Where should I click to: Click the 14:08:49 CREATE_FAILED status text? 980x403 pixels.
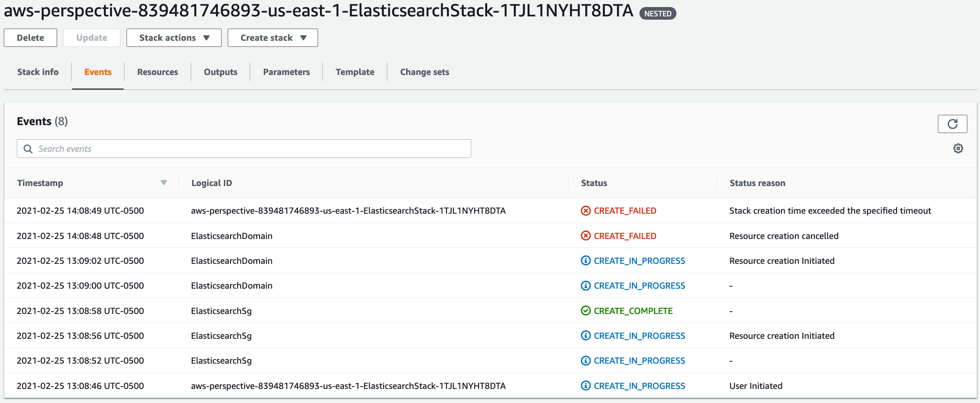pos(625,211)
